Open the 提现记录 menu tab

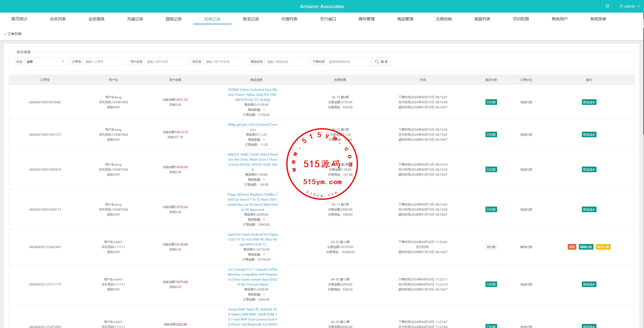[x=174, y=19]
